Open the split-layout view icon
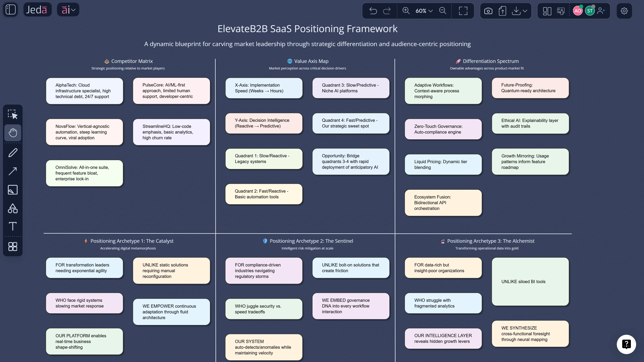Image resolution: width=644 pixels, height=362 pixels. point(547,11)
